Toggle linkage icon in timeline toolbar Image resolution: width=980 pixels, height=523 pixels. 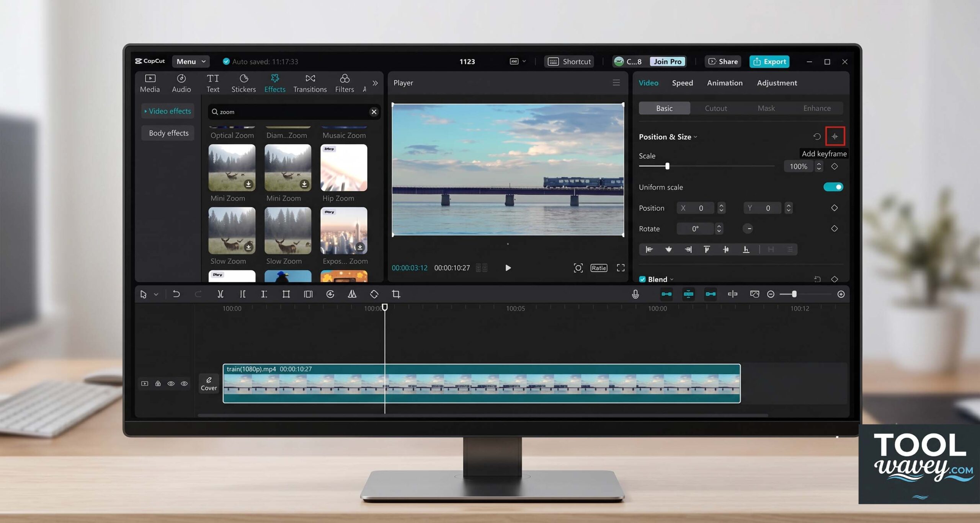710,294
